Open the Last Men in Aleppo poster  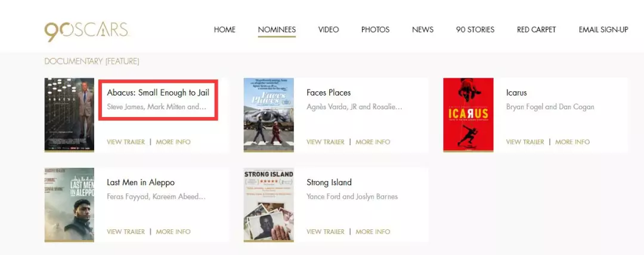point(69,204)
